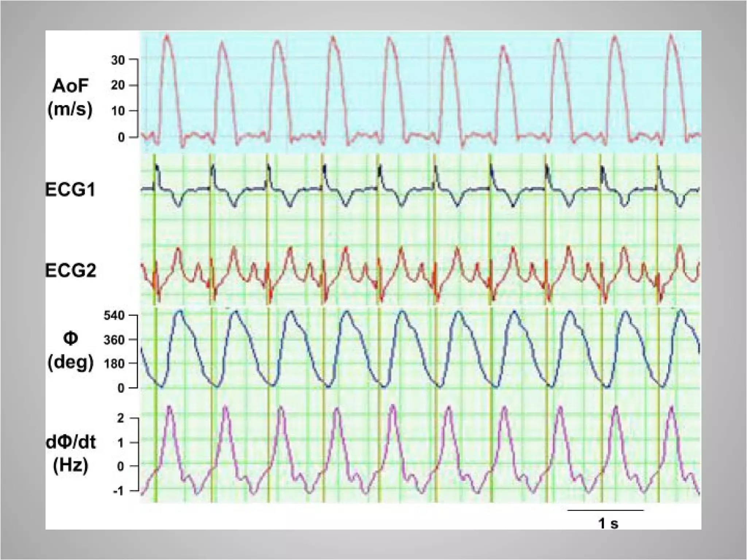This screenshot has height=560, width=747.
Task: Click the 180 tick on phase axis
Action: (x=114, y=363)
